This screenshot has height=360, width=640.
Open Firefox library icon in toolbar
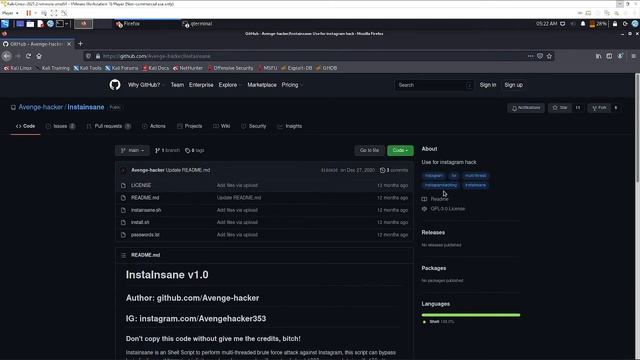pyautogui.click(x=598, y=56)
